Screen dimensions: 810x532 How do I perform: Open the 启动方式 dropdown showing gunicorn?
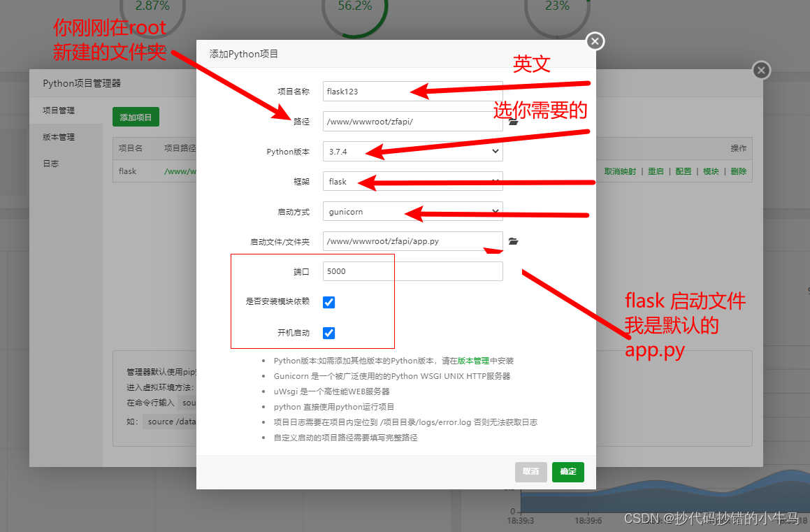[x=413, y=211]
